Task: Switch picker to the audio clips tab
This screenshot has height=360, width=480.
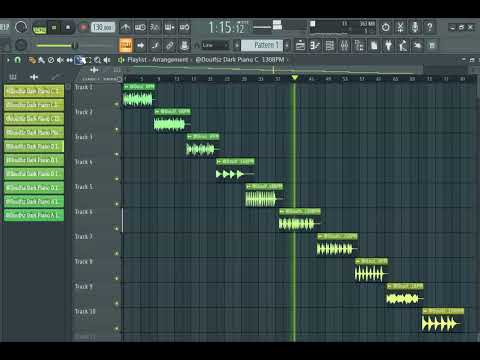Action: [34, 77]
